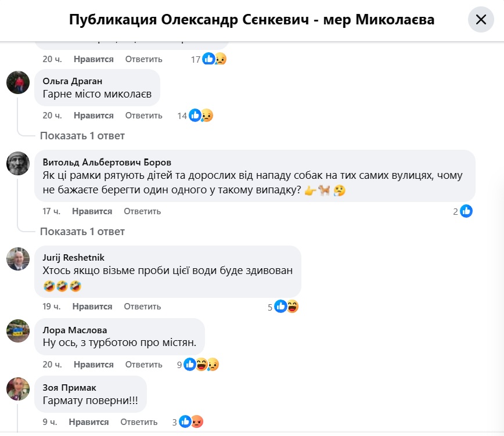Open Витольд Альбертович Боров name link
Screen dimensions: 504x436
(x=107, y=162)
